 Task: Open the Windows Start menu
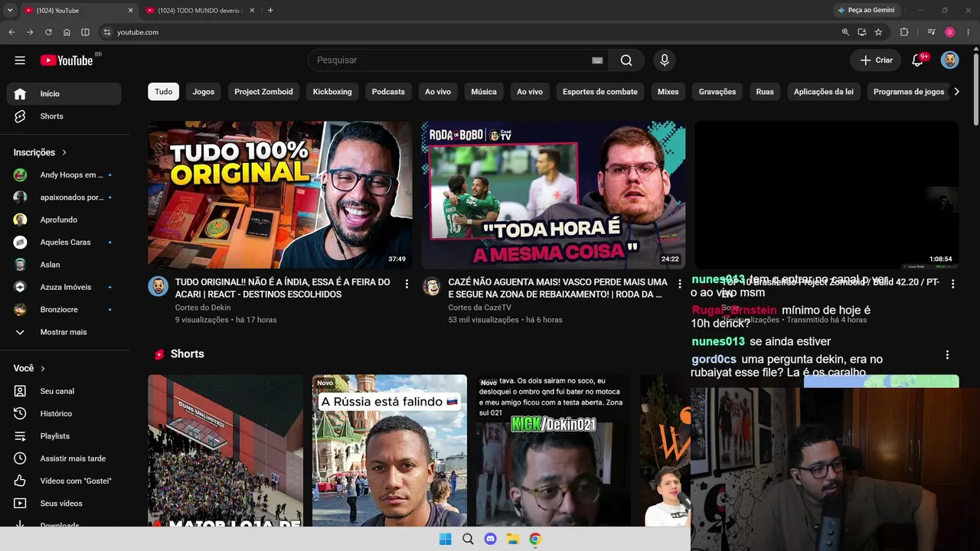(x=446, y=539)
